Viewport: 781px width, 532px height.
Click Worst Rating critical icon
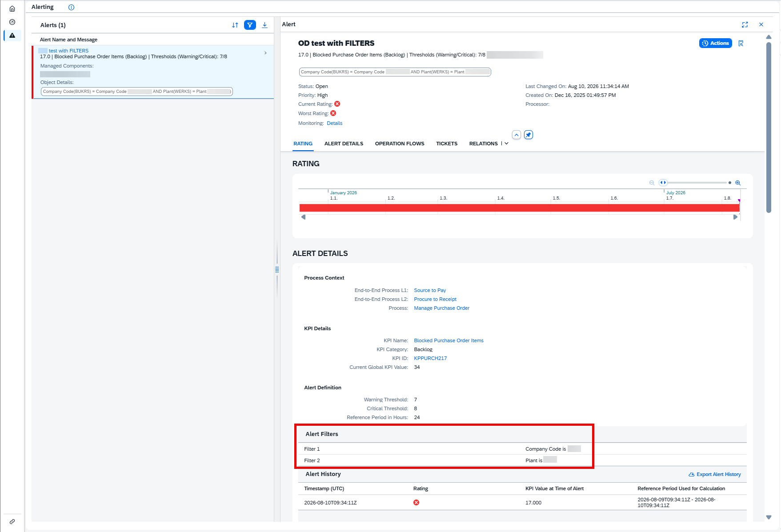333,113
